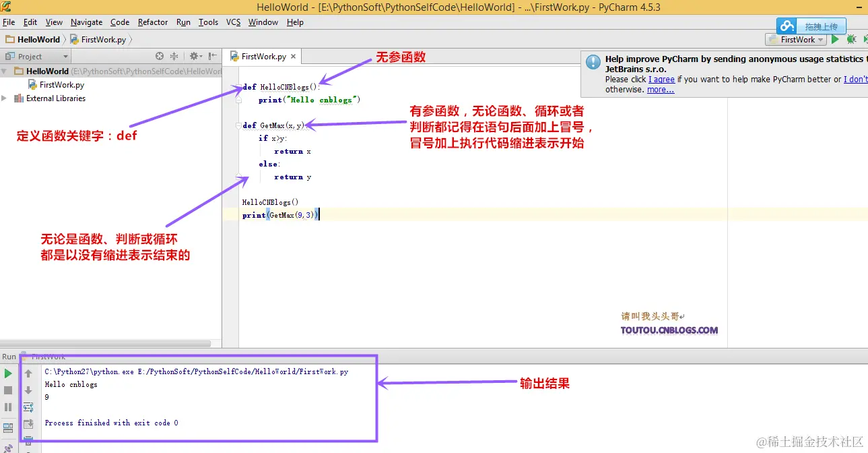Click the Rerun program icon in Run panel
Screen dimensions: 868x453
8,373
